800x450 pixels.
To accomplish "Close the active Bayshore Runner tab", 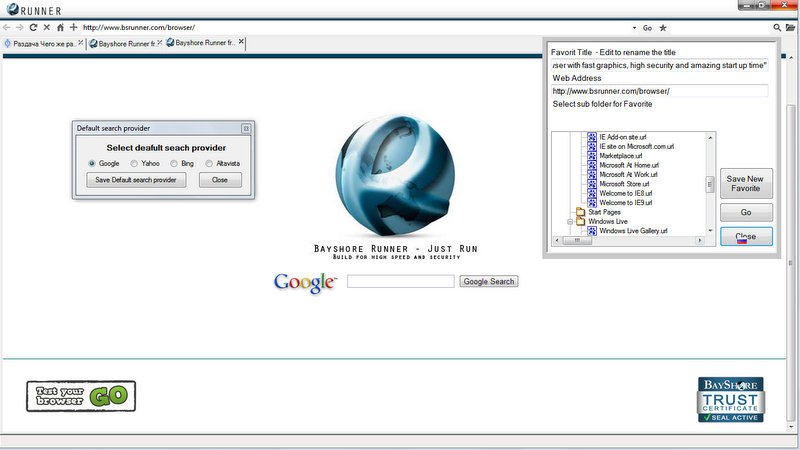I will [241, 42].
